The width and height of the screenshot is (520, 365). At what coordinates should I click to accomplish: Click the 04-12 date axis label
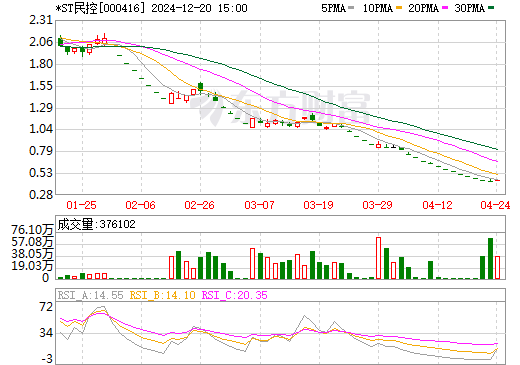(x=437, y=205)
